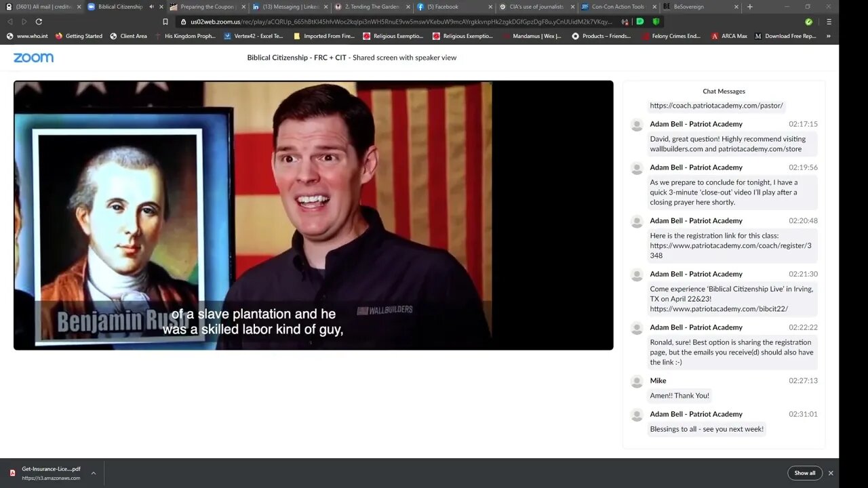Jump to chat message timestamp 02:22:22

pos(803,327)
